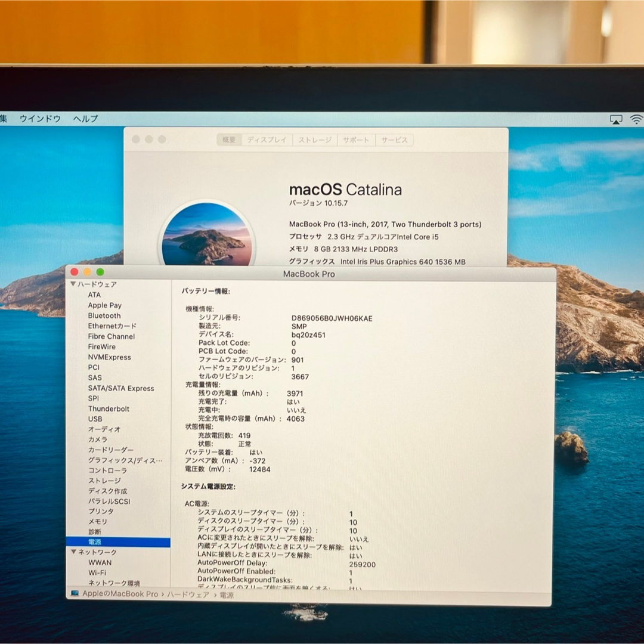This screenshot has height=644, width=644.
Task: Click the serial number D869056B0JWH06KAE
Action: (x=332, y=318)
